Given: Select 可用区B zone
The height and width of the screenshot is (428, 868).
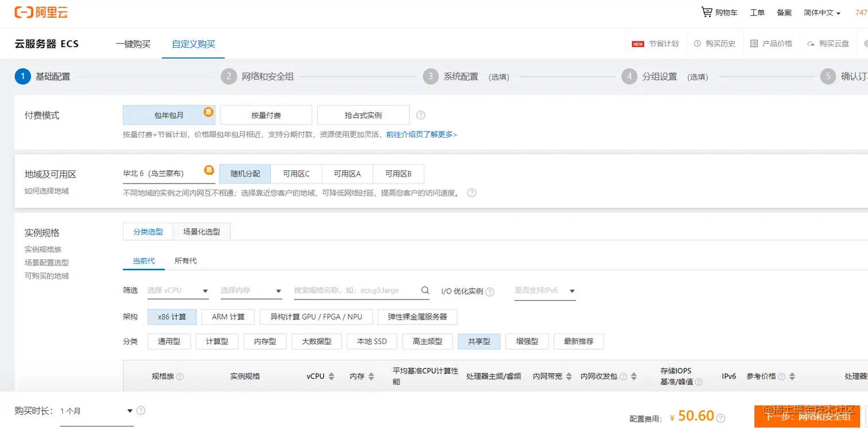Looking at the screenshot, I should (x=398, y=174).
